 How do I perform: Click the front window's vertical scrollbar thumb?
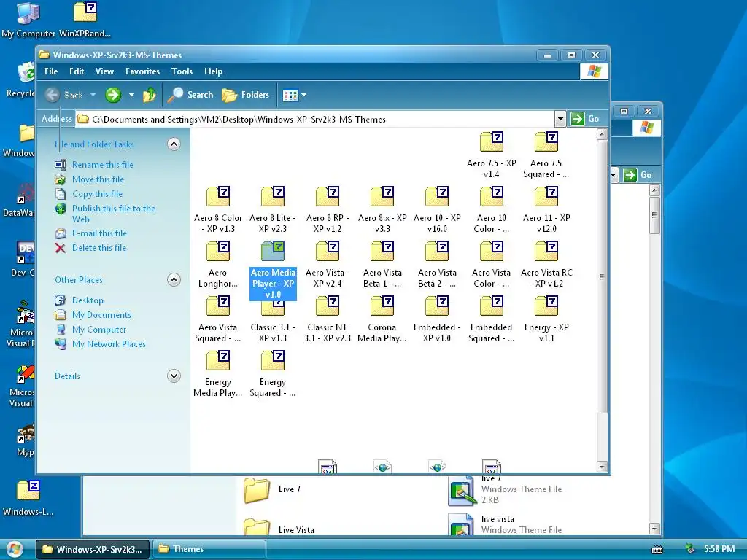[602, 276]
